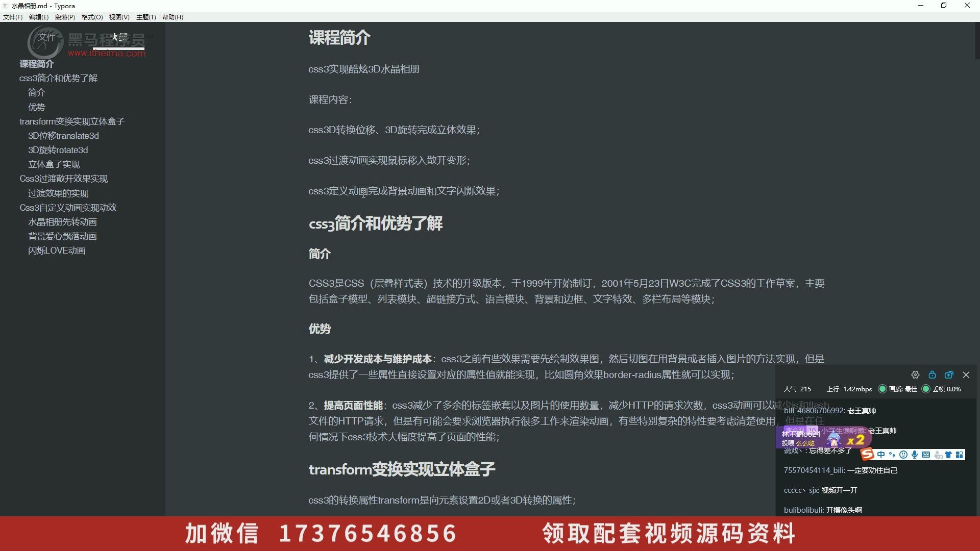
Task: Go to 过渡效果的实现 outline item
Action: click(58, 193)
